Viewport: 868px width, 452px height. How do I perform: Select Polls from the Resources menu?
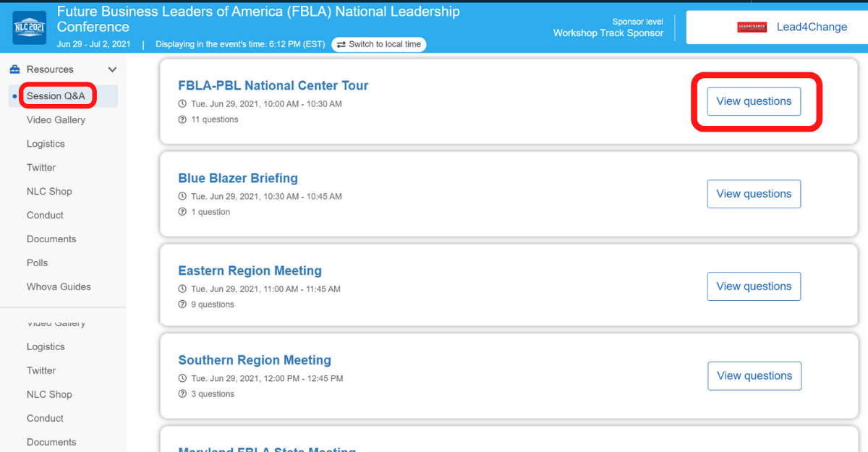point(37,263)
